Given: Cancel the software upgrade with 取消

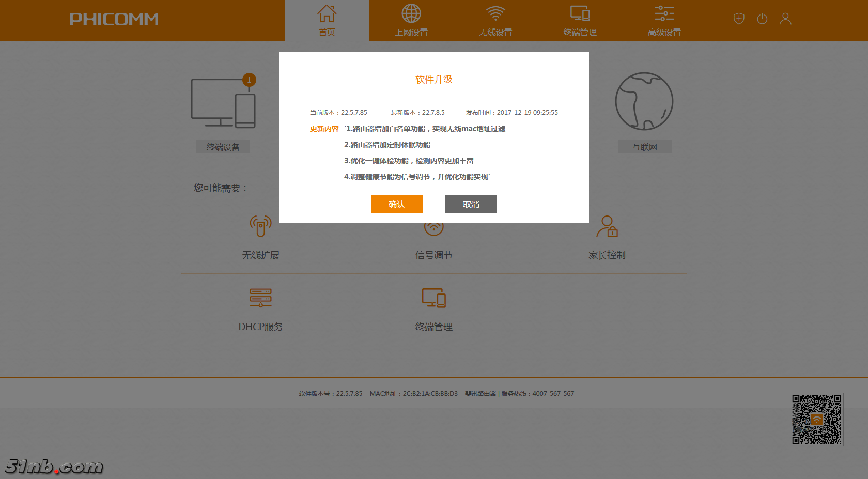Looking at the screenshot, I should coord(471,204).
